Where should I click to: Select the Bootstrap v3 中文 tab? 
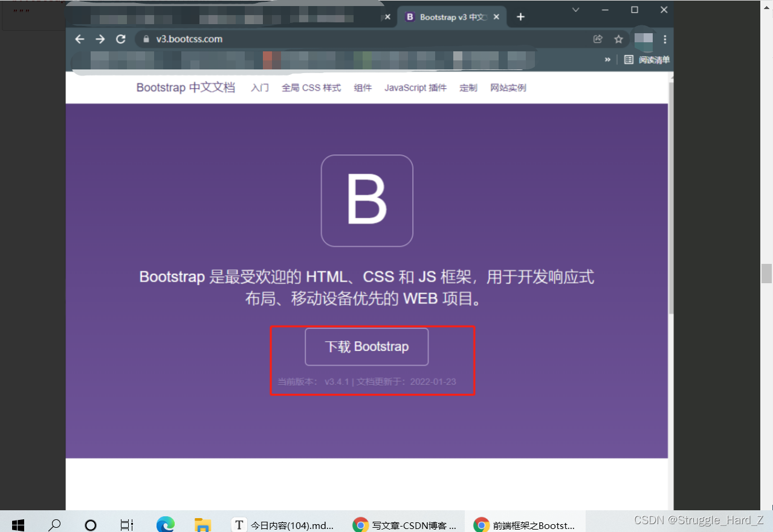click(x=452, y=17)
